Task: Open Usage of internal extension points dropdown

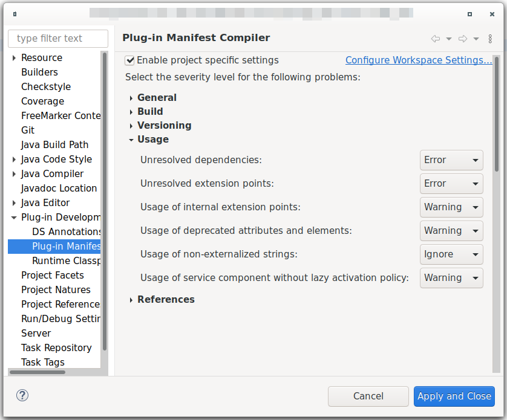Action: [451, 207]
